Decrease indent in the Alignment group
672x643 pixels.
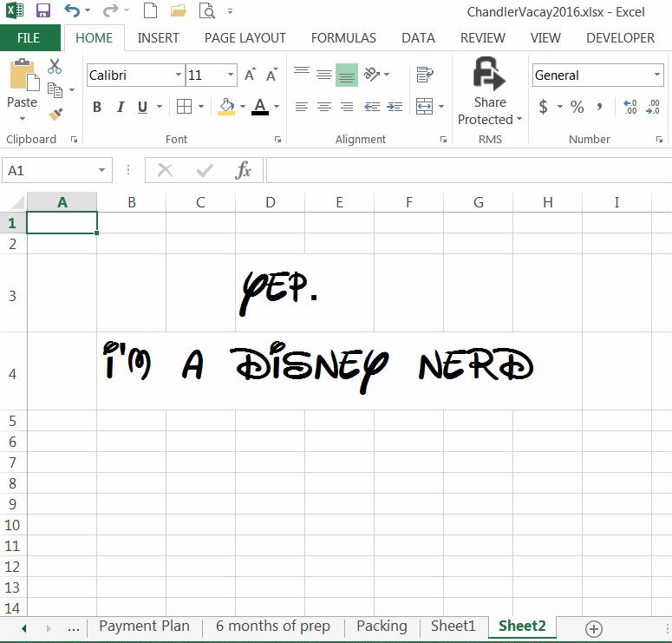coord(372,107)
